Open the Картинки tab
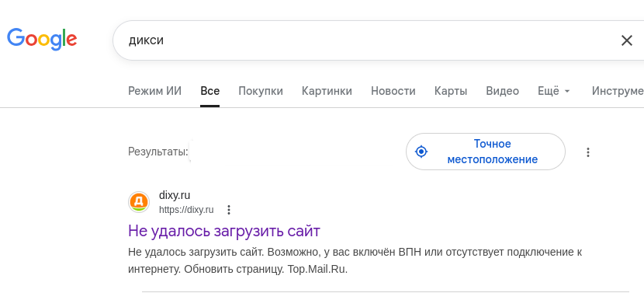Image resolution: width=644 pixels, height=293 pixels. coord(327,91)
